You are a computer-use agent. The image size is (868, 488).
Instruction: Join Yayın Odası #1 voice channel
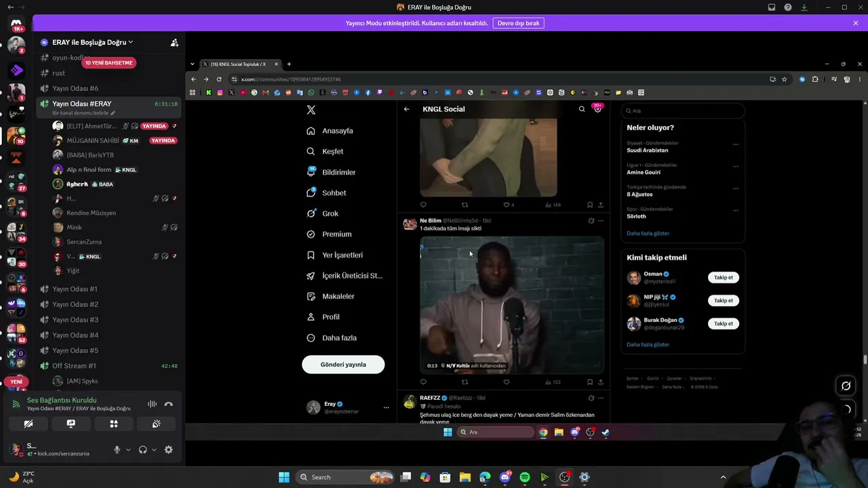coord(75,289)
